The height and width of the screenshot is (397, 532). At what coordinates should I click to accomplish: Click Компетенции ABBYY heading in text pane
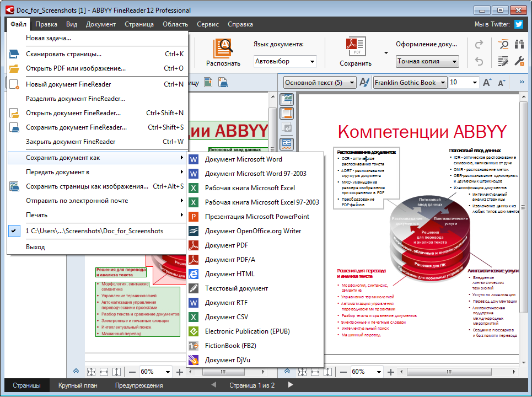pyautogui.click(x=422, y=132)
